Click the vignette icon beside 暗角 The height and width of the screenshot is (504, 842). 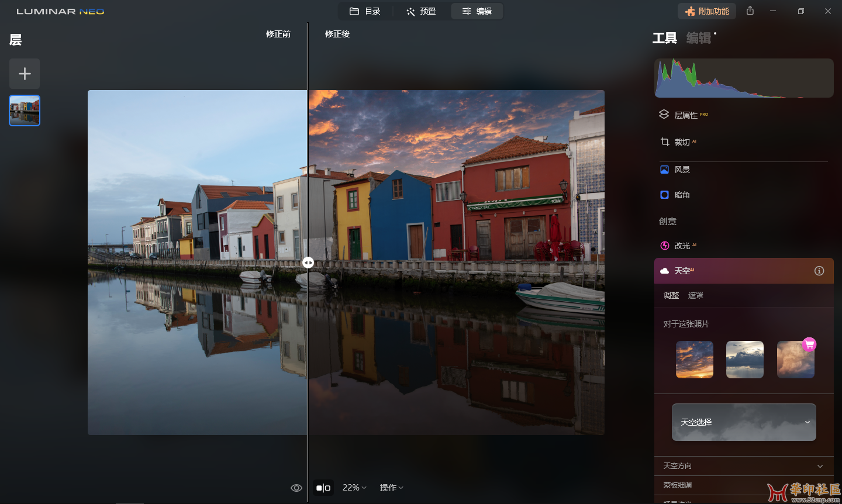[664, 195]
